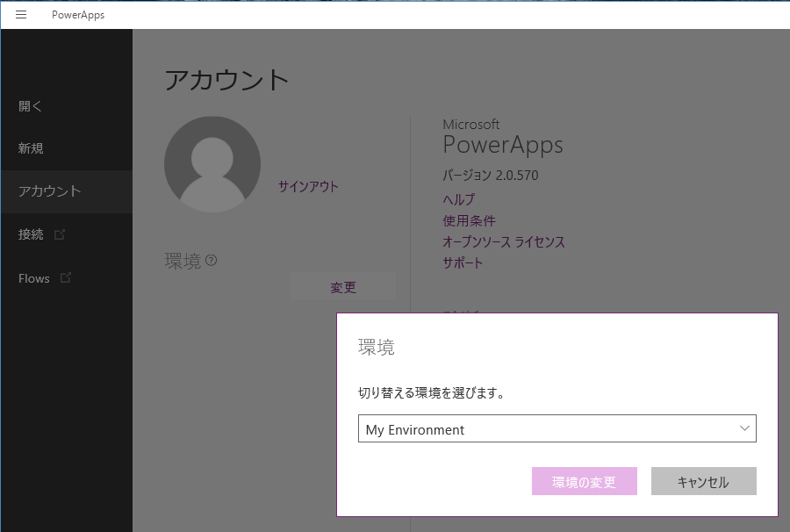790x532 pixels.
Task: Click the 環境 dialog title
Action: coord(377,347)
